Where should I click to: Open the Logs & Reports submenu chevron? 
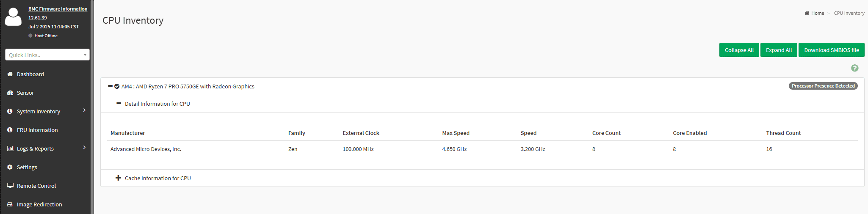coord(84,148)
